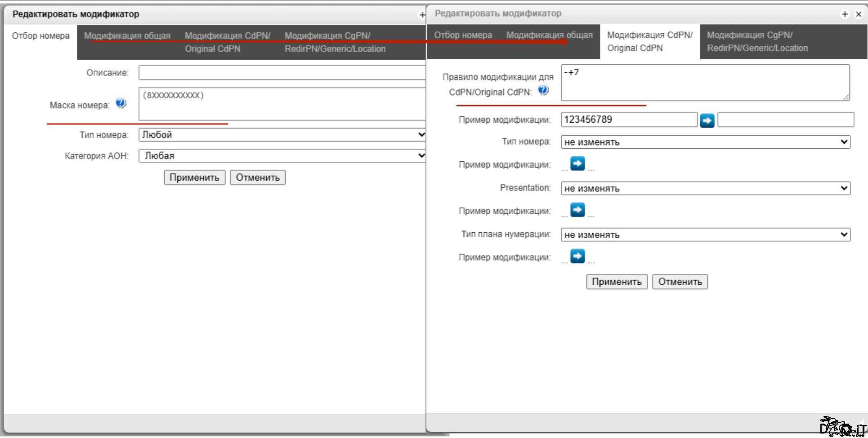Viewport: 868px width, 438px height.
Task: Focus the Описание input field
Action: 282,72
